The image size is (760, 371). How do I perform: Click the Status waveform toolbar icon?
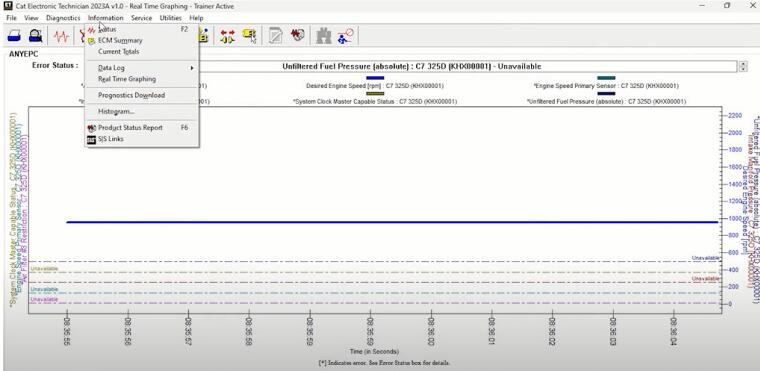(x=61, y=36)
